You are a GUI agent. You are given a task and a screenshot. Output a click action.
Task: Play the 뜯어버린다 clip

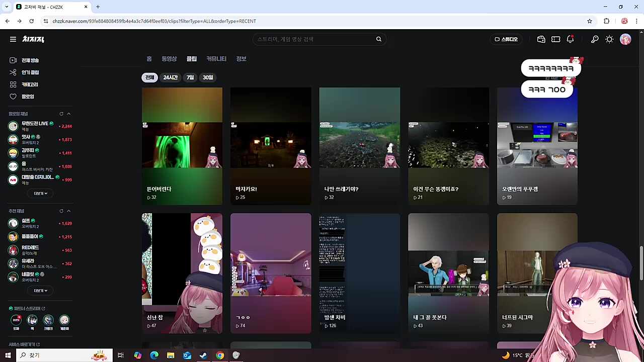pos(182,146)
